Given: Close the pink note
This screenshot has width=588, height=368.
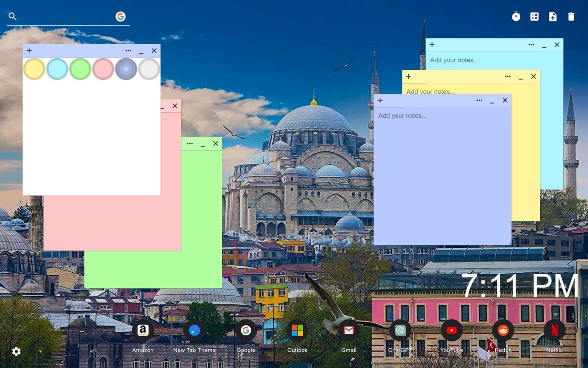Looking at the screenshot, I should pos(175,106).
